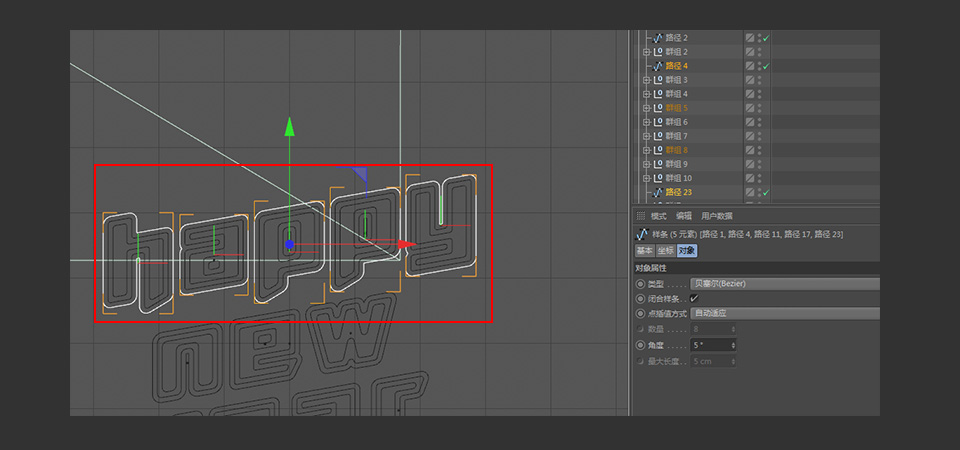
Task: Click the keyframe circle beside 点插值方式
Action: click(641, 313)
